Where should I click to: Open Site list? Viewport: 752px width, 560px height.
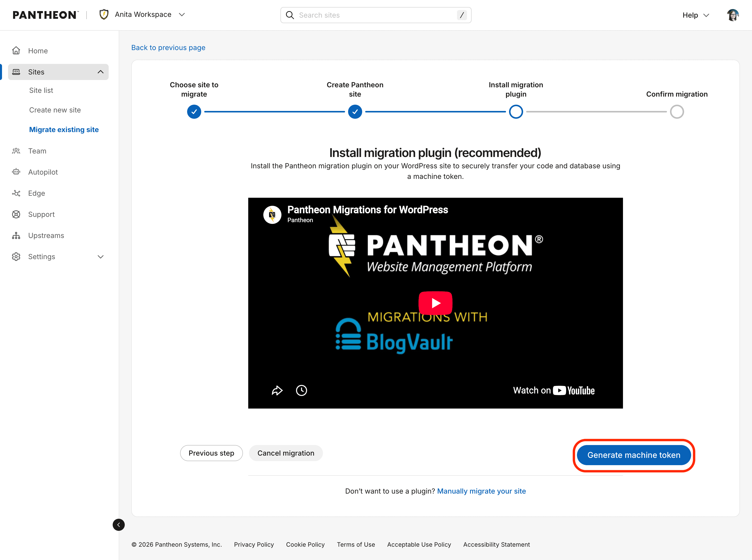(41, 91)
